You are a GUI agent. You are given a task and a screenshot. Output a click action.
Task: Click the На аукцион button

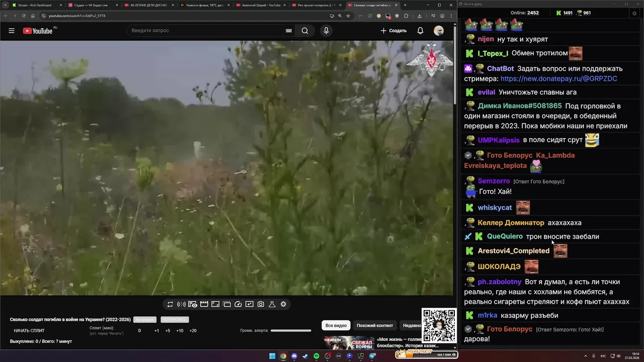[x=145, y=320]
